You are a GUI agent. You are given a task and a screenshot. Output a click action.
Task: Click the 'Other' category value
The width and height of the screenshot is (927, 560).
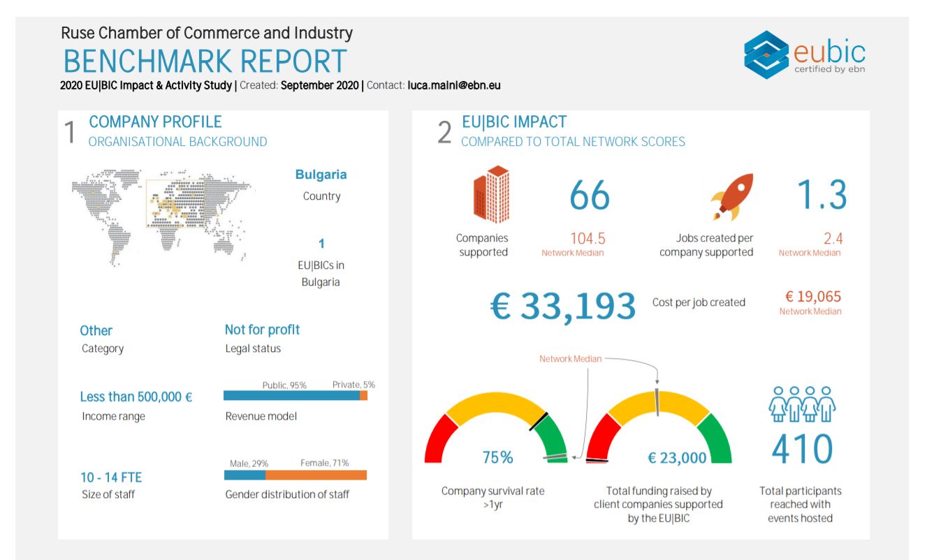[96, 331]
